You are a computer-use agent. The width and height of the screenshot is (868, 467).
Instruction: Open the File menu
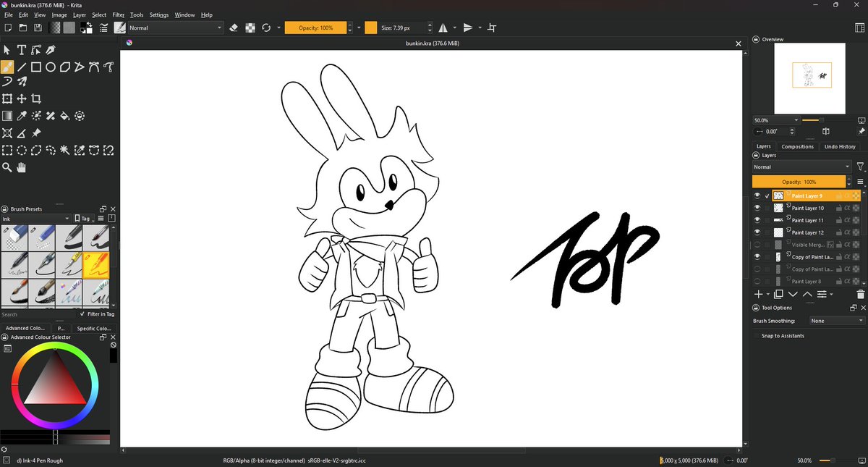tap(8, 14)
